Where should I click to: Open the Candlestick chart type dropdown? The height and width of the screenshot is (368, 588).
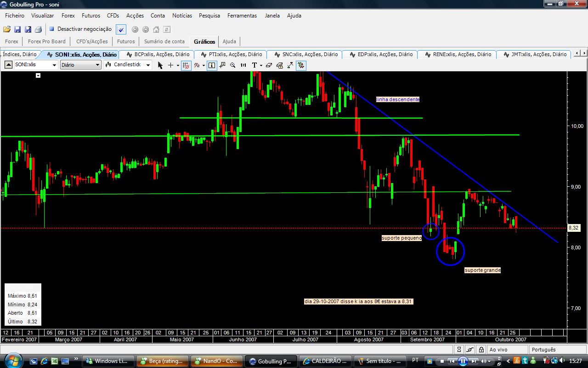148,65
